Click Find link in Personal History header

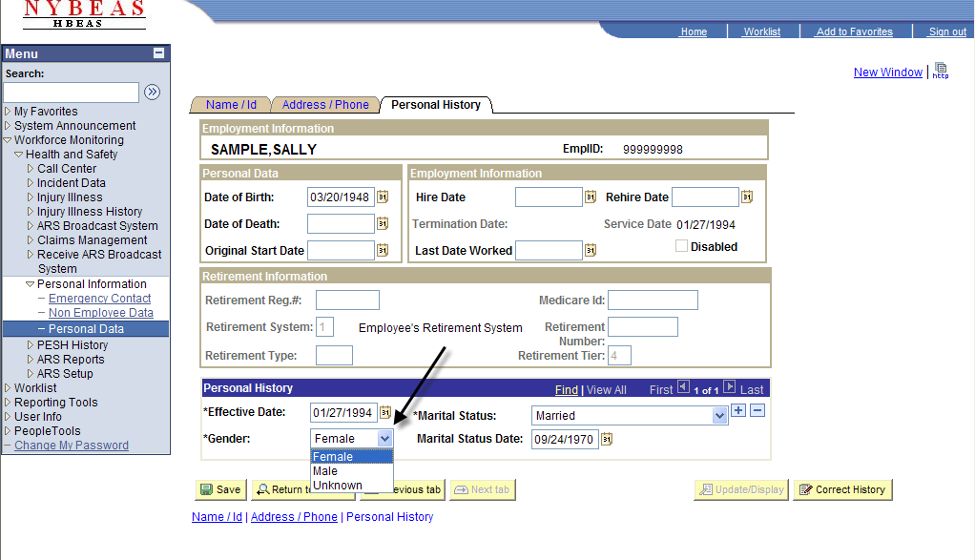point(567,389)
